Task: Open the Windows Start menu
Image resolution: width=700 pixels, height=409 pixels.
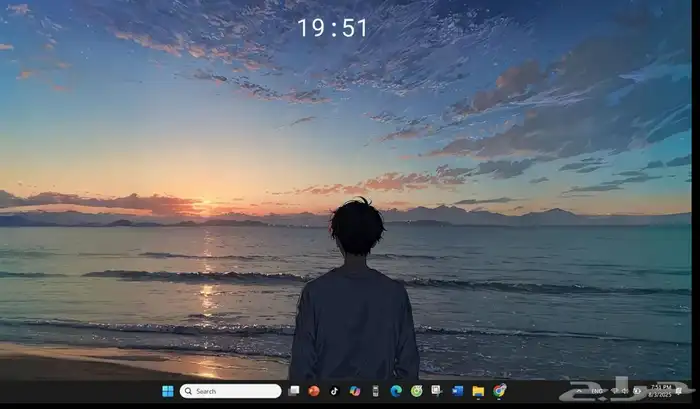Action: tap(168, 391)
